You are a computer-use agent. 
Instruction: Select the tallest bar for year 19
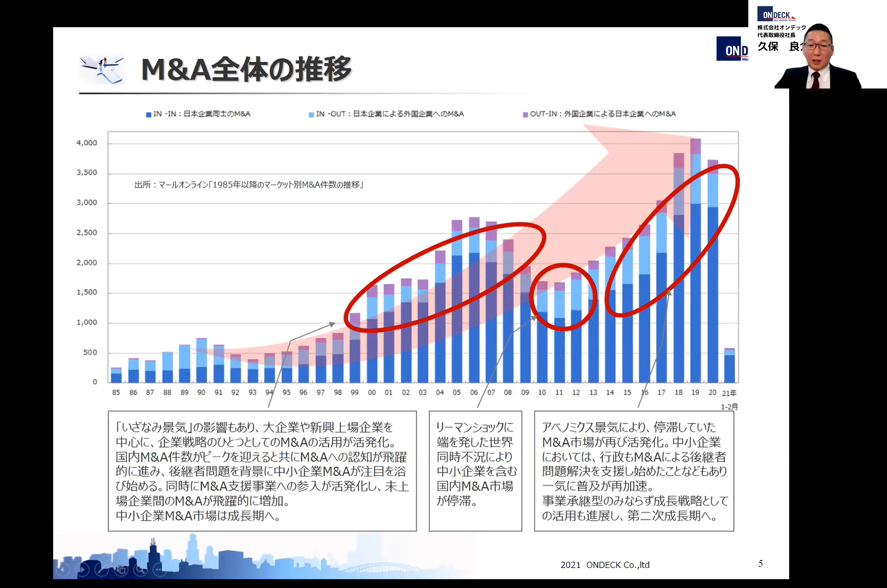[x=695, y=260]
